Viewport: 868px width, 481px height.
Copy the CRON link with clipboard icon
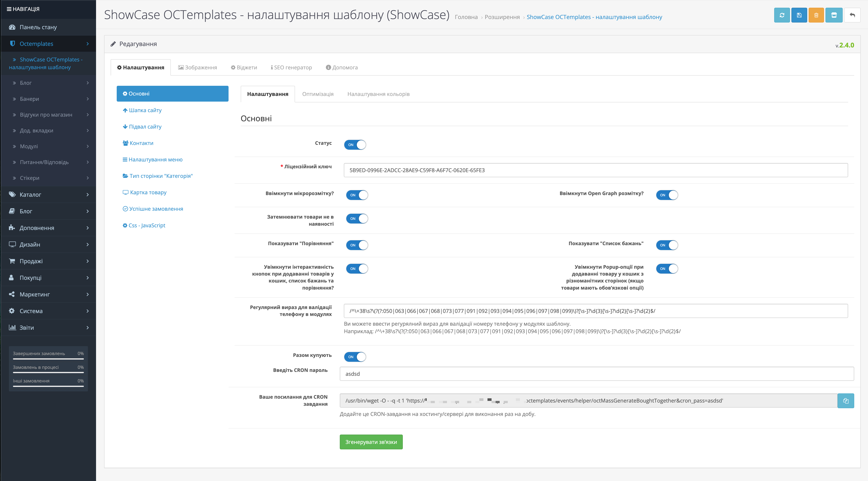coord(846,401)
